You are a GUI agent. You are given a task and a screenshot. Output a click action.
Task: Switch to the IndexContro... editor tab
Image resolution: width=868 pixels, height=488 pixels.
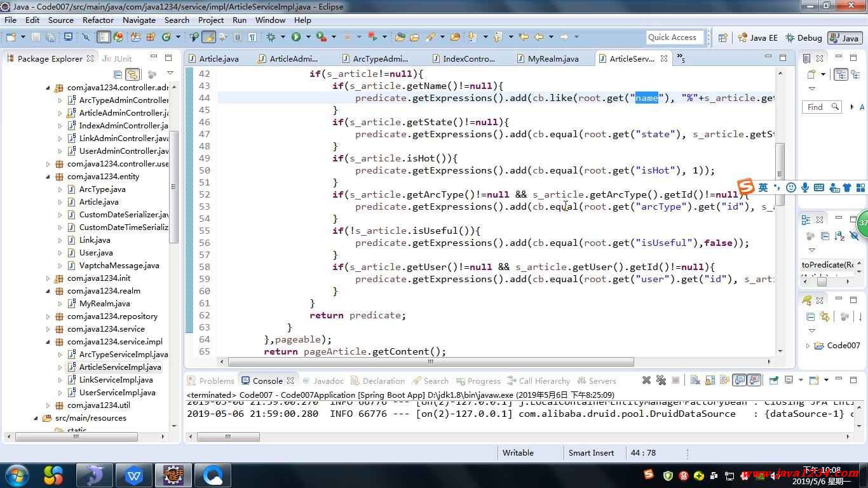tap(463, 58)
